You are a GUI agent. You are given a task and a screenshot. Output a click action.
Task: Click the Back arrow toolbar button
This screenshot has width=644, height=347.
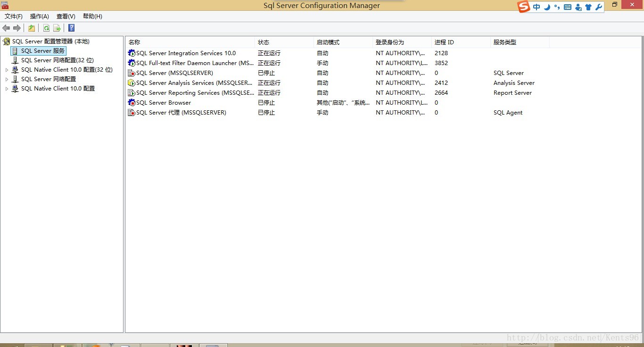[x=6, y=28]
